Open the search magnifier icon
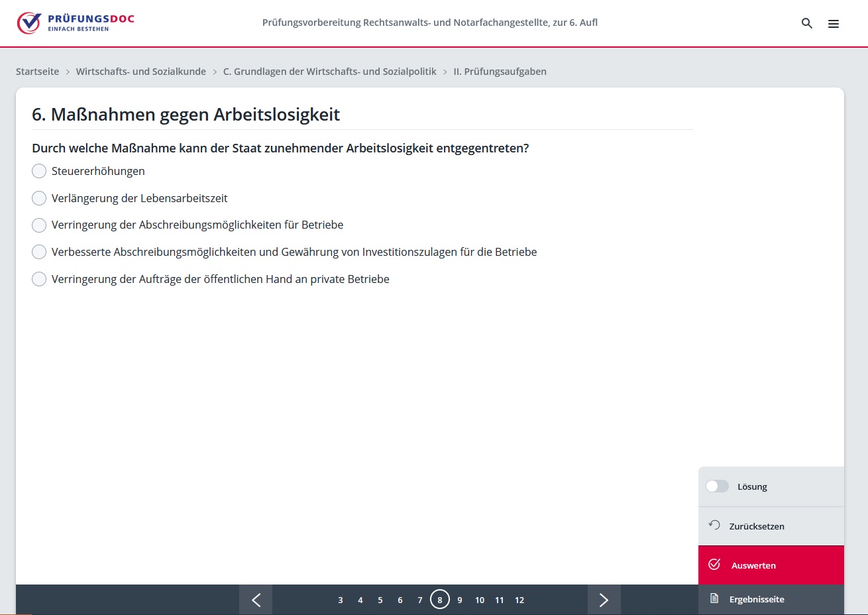 pos(806,23)
